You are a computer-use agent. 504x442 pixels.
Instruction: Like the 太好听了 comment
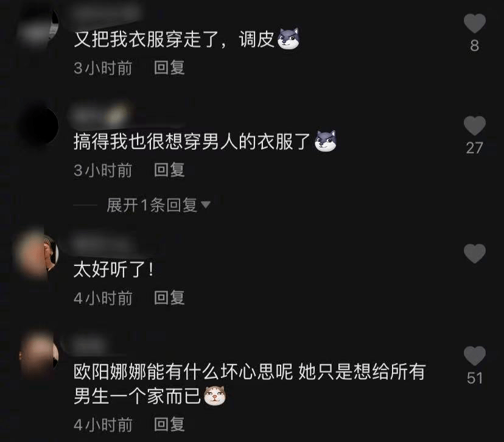pyautogui.click(x=474, y=254)
